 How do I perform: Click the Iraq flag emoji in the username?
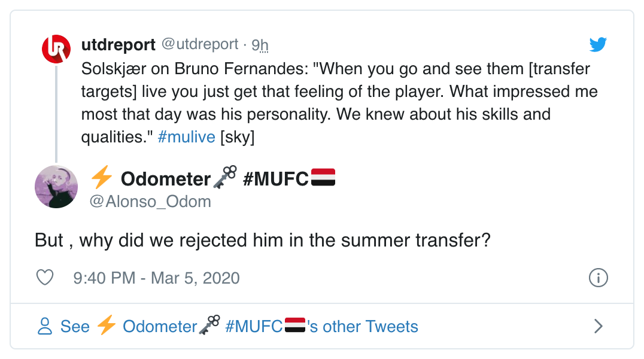click(324, 176)
